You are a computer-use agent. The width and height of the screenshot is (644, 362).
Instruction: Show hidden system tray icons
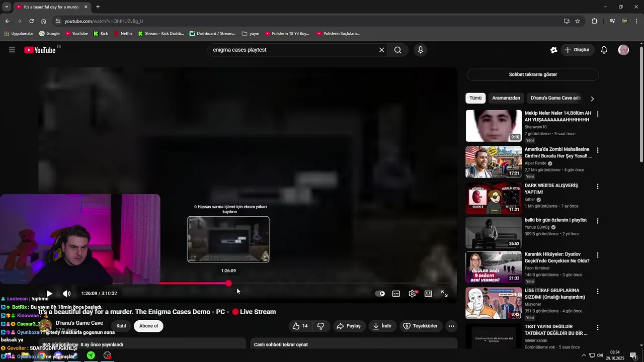[x=584, y=355]
